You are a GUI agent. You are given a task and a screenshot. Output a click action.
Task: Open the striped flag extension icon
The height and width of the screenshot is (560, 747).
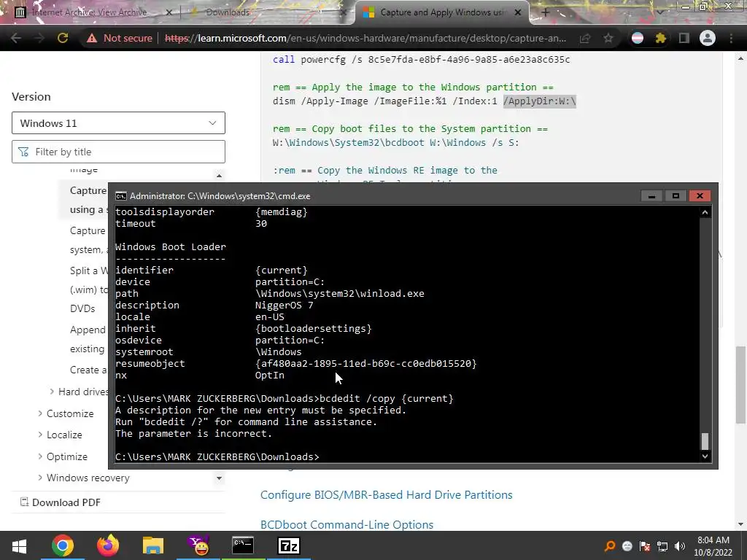click(x=638, y=38)
